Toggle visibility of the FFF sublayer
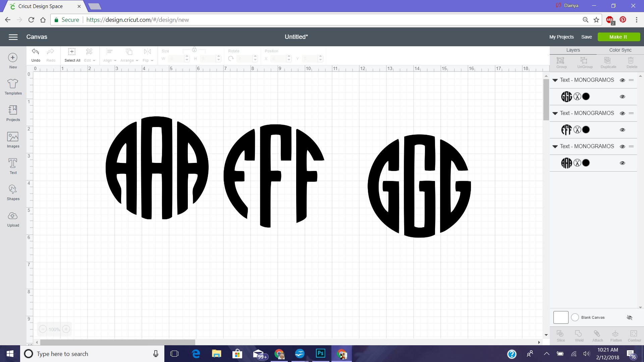644x362 pixels. [623, 130]
